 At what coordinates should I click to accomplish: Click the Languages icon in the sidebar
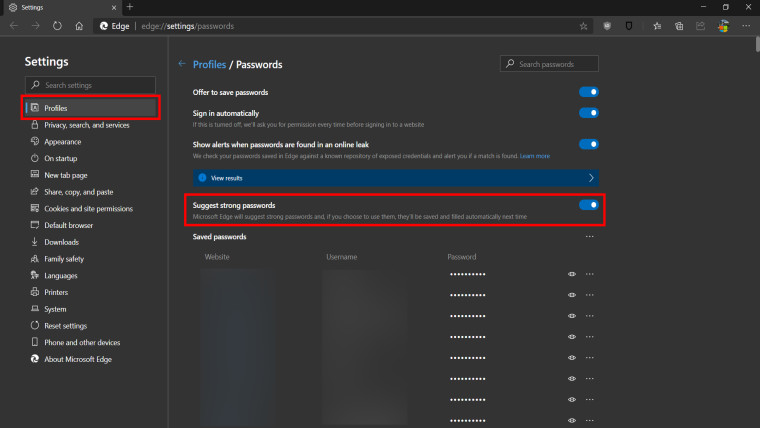(34, 275)
